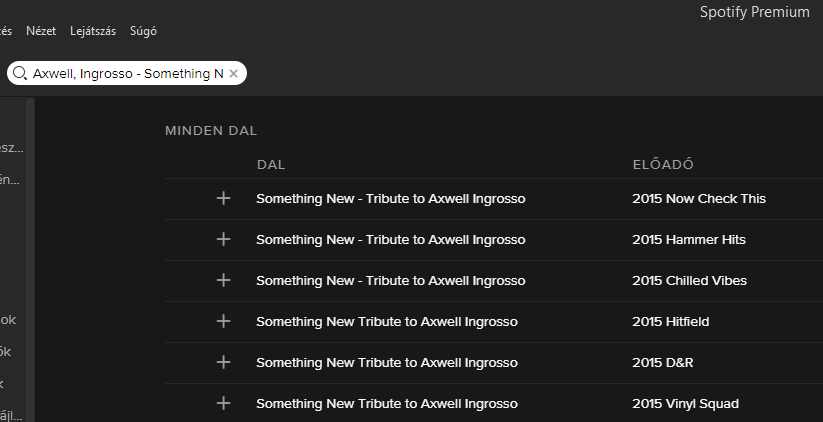Sort songs by the DAL column header
This screenshot has height=422, width=823.
(x=271, y=165)
